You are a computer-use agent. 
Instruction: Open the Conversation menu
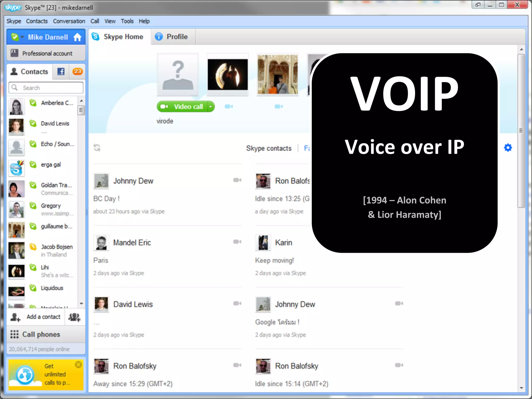69,21
